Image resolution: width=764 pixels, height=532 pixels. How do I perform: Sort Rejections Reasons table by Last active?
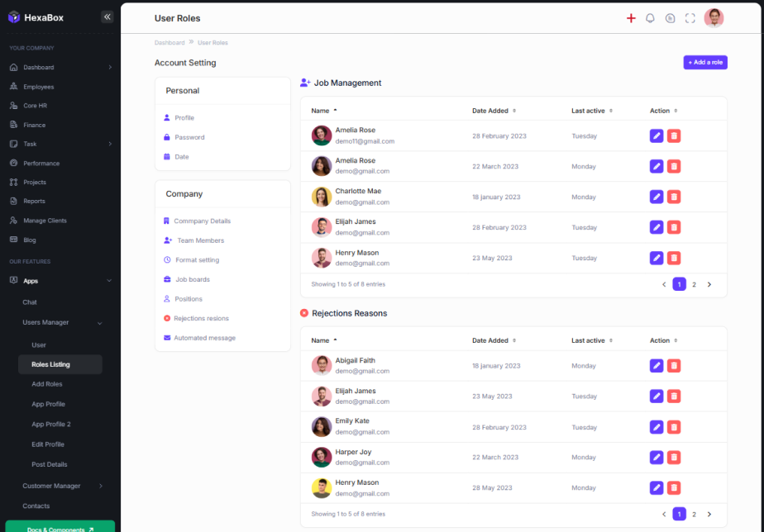591,340
